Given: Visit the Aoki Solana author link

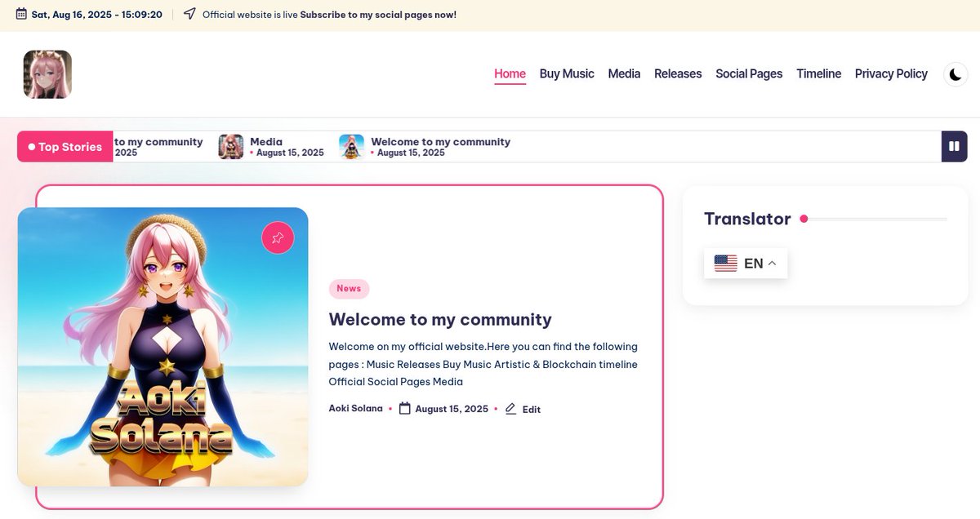Looking at the screenshot, I should 355,409.
